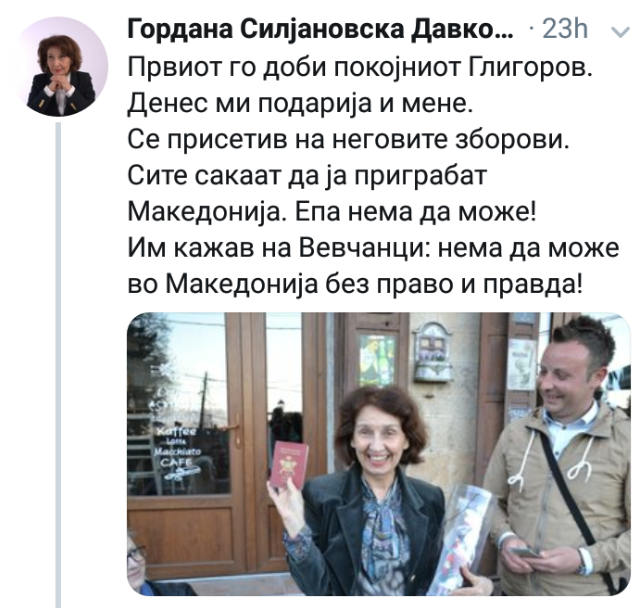Screen dimensions: 640x608
Task: Select the vertical thread line below the avatar
Action: point(58,365)
